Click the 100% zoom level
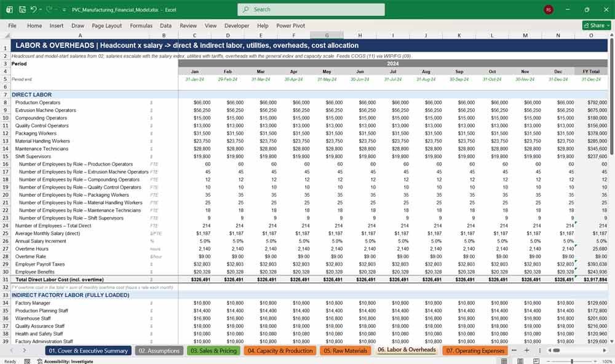This screenshot has height=364, width=615. (x=607, y=362)
